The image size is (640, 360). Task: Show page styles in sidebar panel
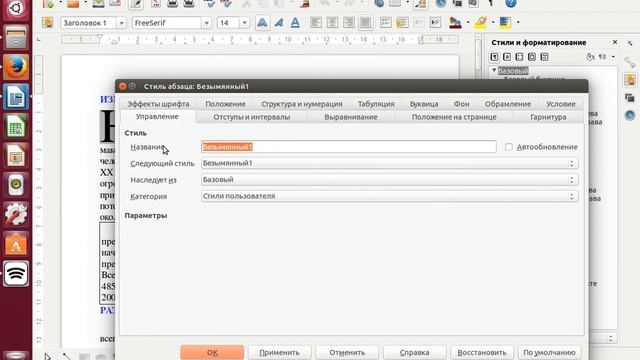pyautogui.click(x=532, y=57)
